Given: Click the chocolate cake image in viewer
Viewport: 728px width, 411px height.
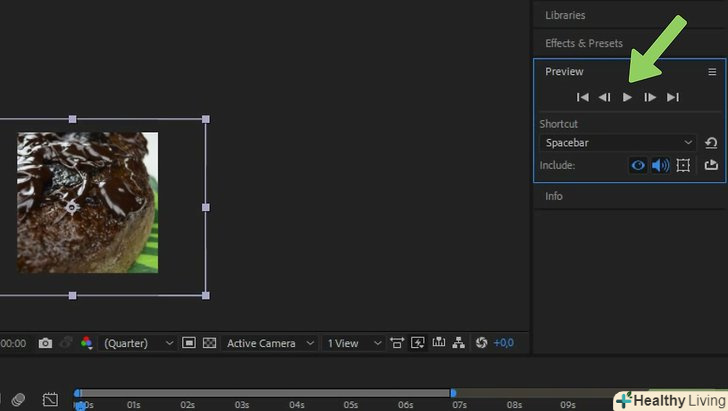Looking at the screenshot, I should (x=88, y=202).
